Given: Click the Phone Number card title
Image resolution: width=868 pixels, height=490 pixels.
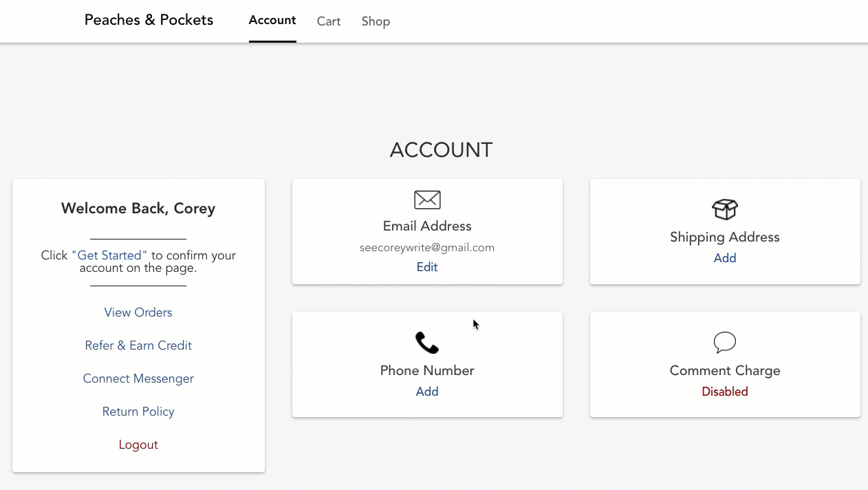Looking at the screenshot, I should tap(427, 371).
